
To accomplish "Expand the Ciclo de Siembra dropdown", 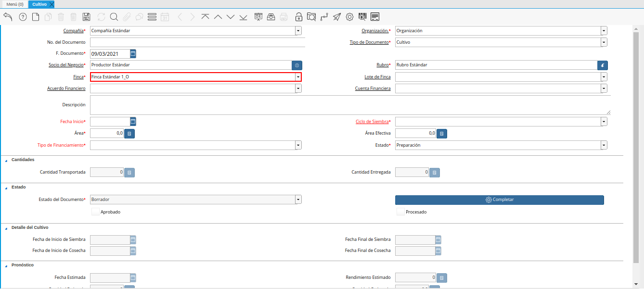I will [x=604, y=122].
